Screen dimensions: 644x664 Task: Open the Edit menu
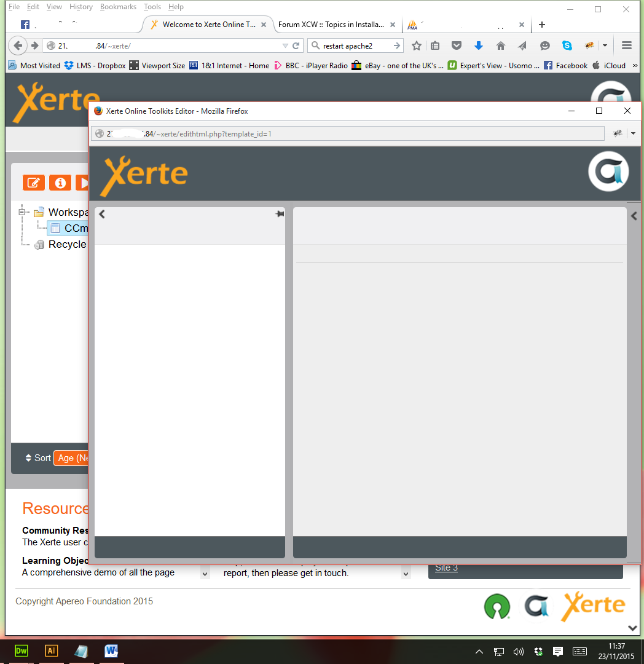(x=33, y=7)
